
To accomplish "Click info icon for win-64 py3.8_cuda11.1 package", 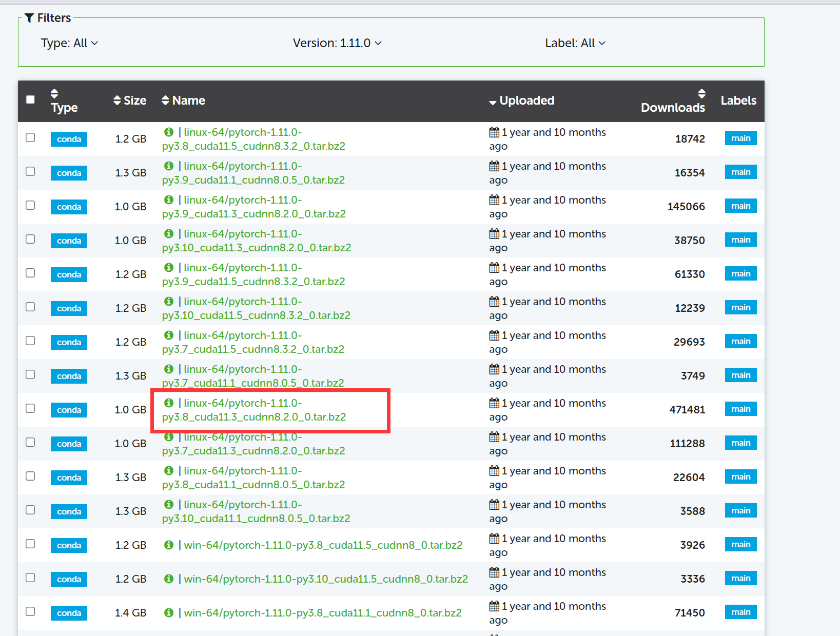I will pos(168,612).
